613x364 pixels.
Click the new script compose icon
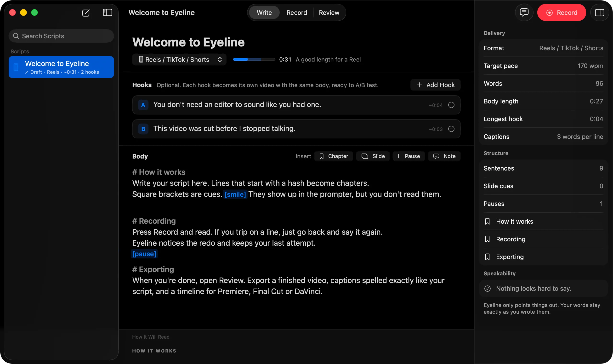[x=86, y=12]
